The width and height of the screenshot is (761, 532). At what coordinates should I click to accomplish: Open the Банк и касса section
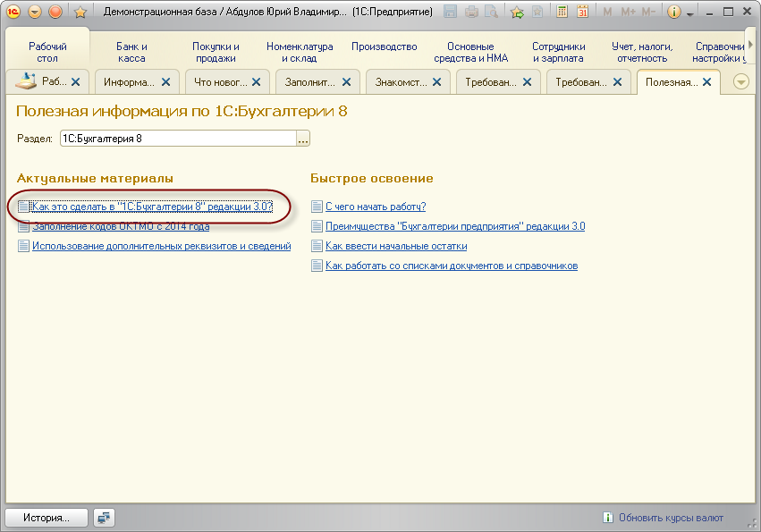coord(131,53)
